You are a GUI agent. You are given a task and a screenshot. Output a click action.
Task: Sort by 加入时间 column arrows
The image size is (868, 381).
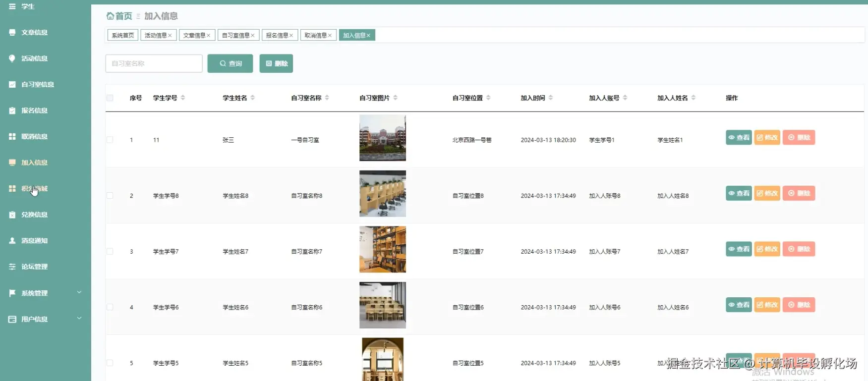coord(551,98)
